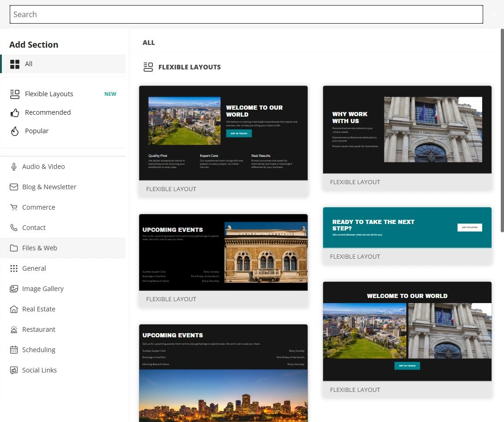Viewport: 504px width, 422px height.
Task: Click the NEW badge beside Flexible Layouts
Action: pos(110,94)
